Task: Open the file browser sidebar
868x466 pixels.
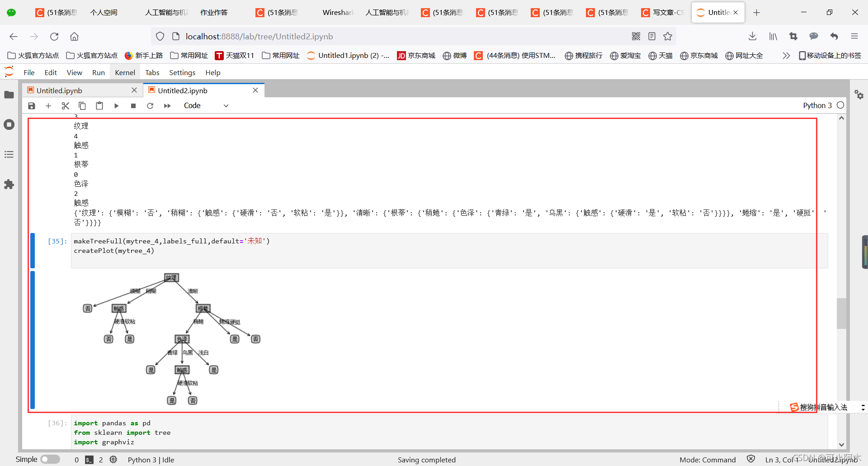Action: pos(9,95)
